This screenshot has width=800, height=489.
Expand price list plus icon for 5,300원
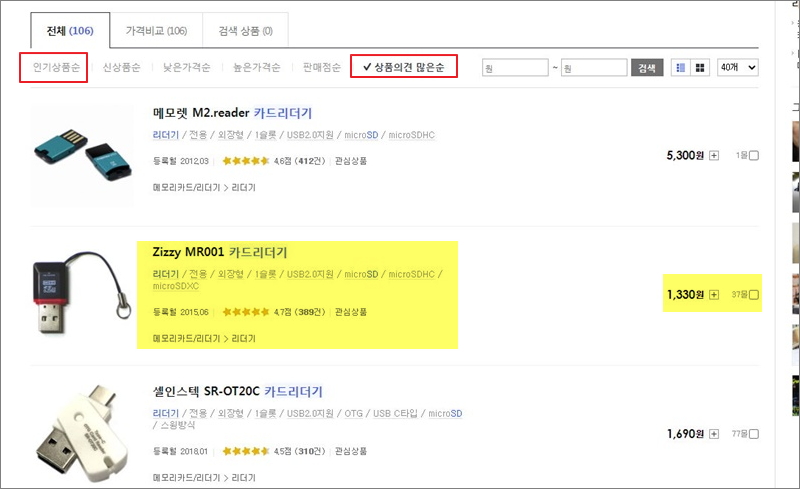(x=714, y=155)
